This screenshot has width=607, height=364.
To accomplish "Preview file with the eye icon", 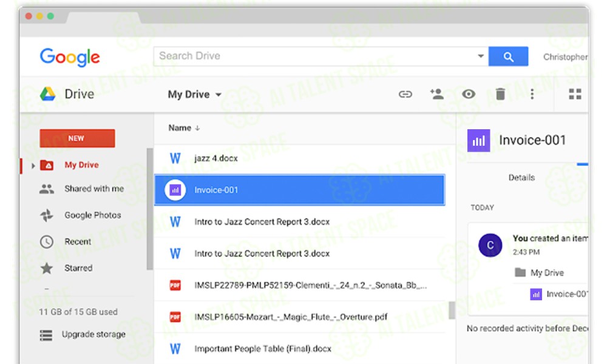I will point(469,94).
